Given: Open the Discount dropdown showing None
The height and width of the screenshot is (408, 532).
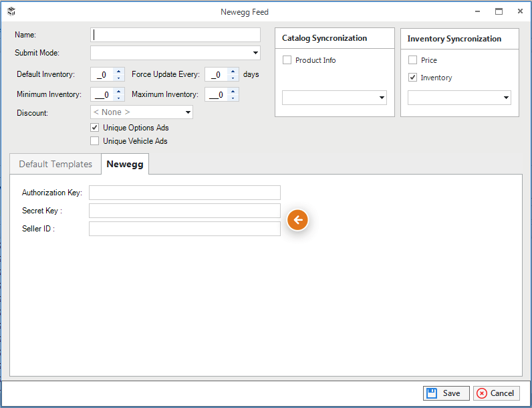Looking at the screenshot, I should pos(142,112).
